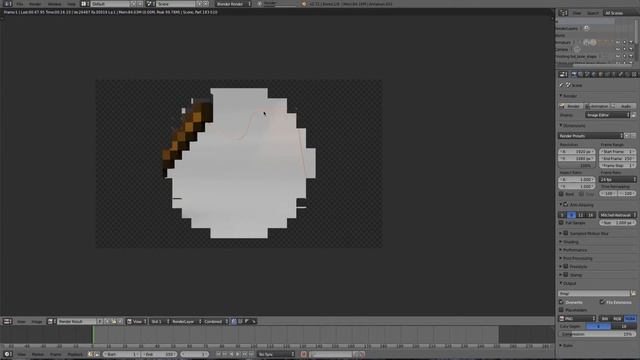The image size is (640, 360).
Task: Add a render preset with plus icon
Action: pyautogui.click(x=627, y=136)
